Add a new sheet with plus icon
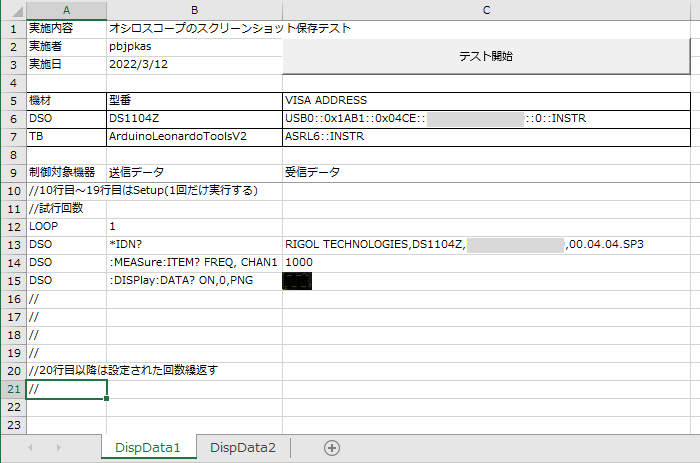Image resolution: width=700 pixels, height=463 pixels. tap(332, 448)
